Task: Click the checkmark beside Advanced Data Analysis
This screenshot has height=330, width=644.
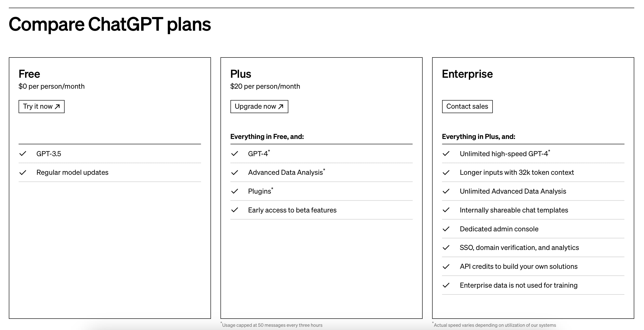Action: [x=234, y=172]
